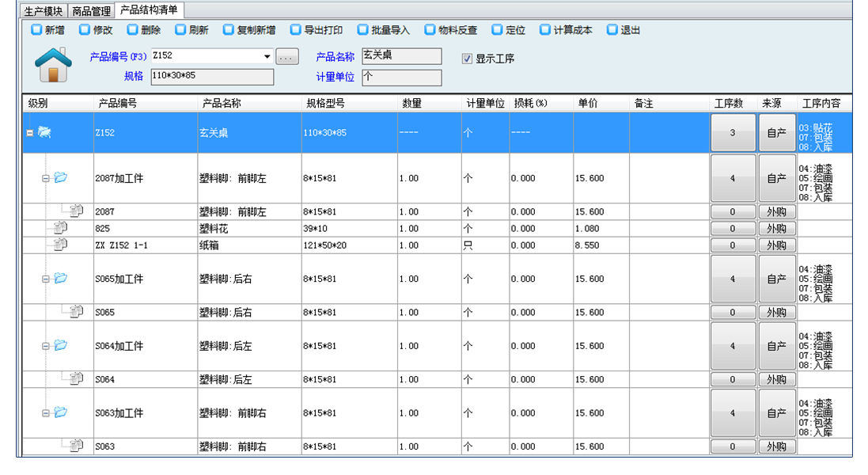Image resolution: width=868 pixels, height=475 pixels.
Task: Click the 批量导入 toolbar button
Action: [383, 30]
